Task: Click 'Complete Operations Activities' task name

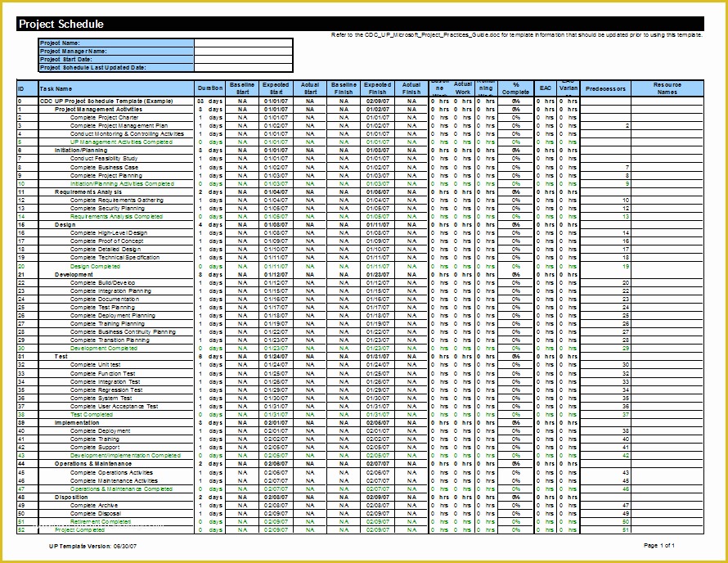Action: [x=111, y=472]
